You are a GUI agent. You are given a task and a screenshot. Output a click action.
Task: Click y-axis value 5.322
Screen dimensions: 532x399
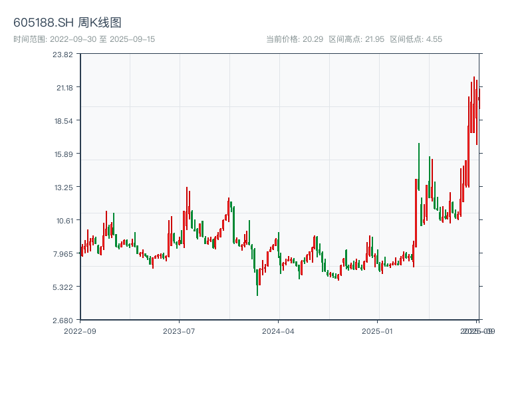pos(63,287)
